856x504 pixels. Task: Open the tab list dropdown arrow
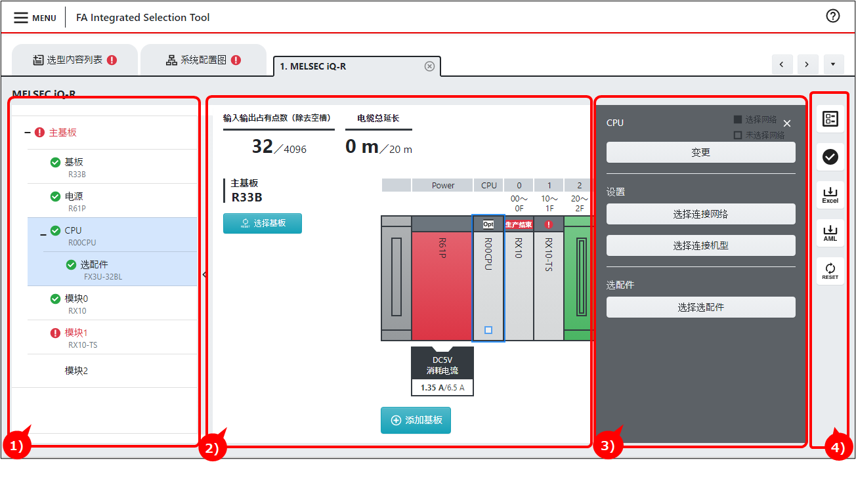[832, 64]
